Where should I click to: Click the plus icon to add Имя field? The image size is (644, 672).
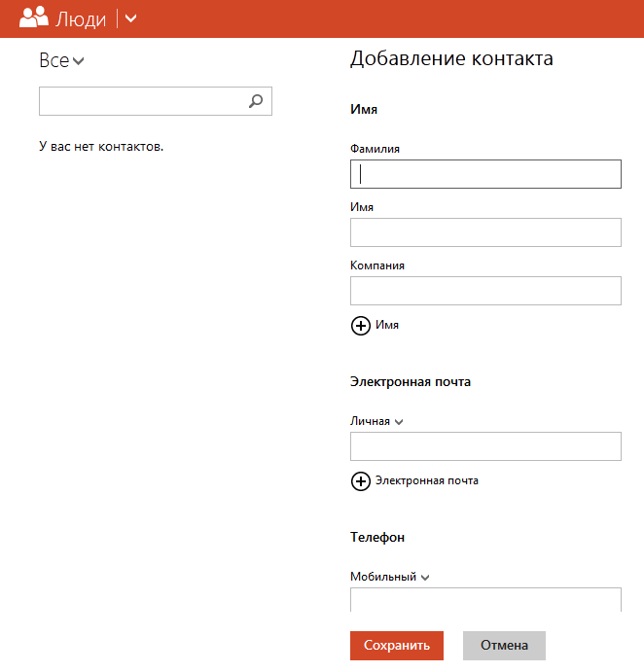(x=361, y=326)
